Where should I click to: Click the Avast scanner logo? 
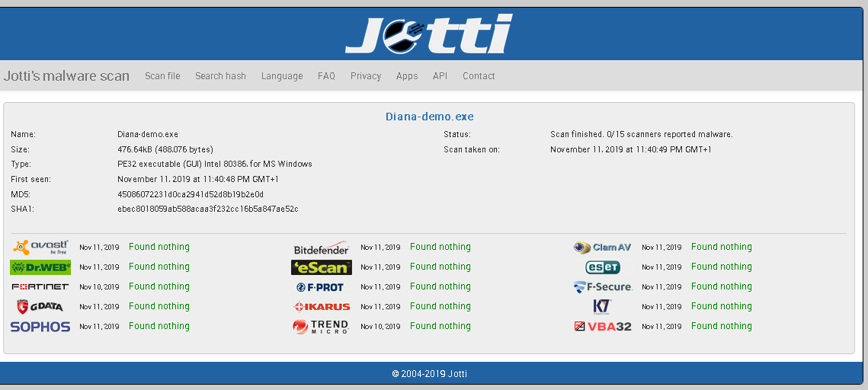pyautogui.click(x=40, y=247)
